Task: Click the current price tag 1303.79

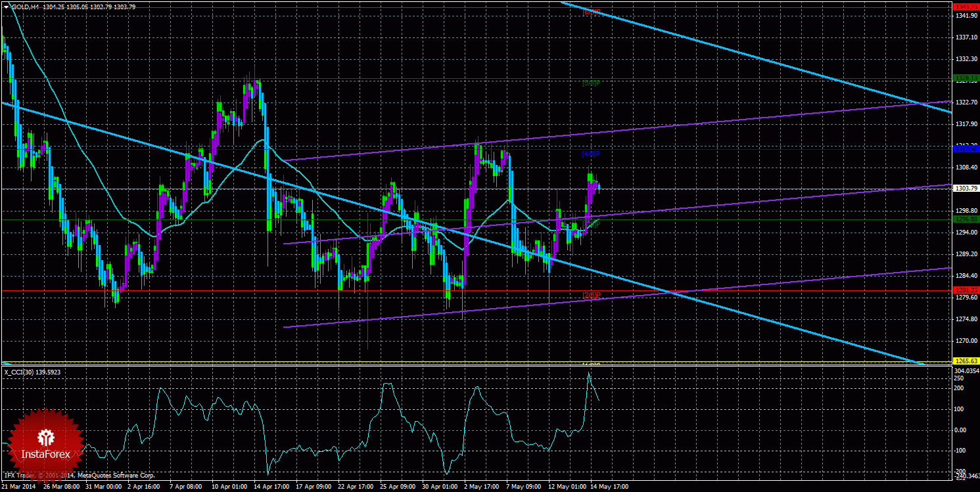Action: (x=965, y=189)
